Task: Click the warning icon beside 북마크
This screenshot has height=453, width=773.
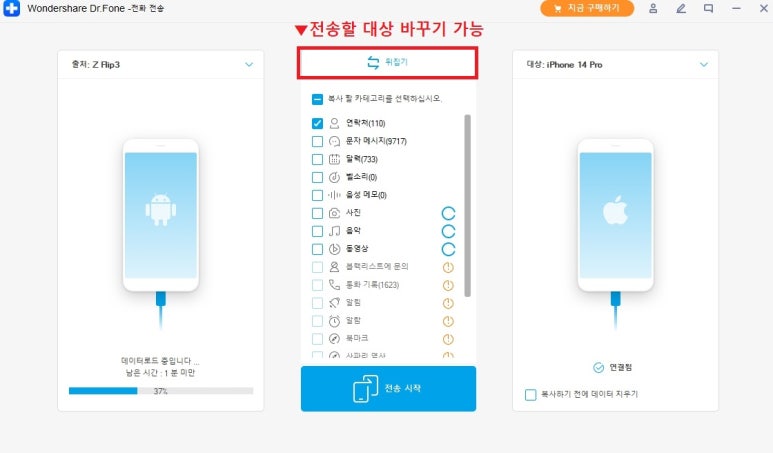Action: pos(448,339)
